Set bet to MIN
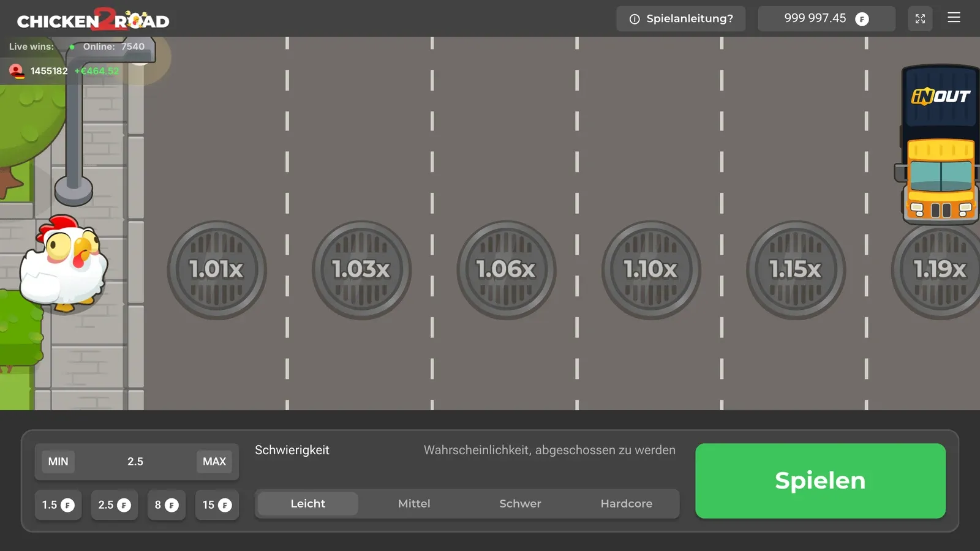 point(58,462)
